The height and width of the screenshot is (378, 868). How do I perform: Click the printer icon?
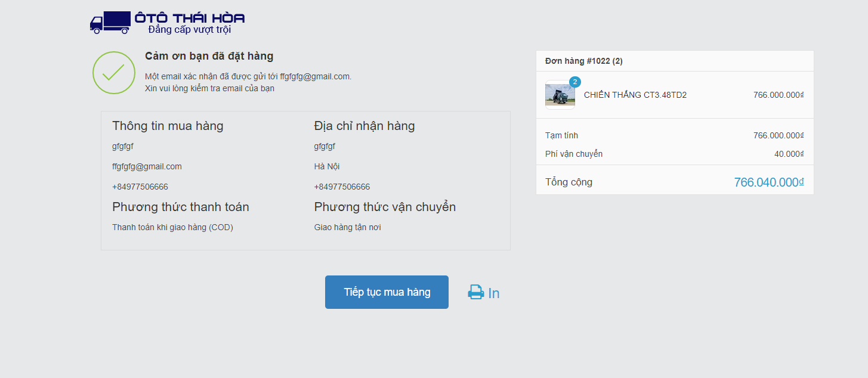point(475,292)
